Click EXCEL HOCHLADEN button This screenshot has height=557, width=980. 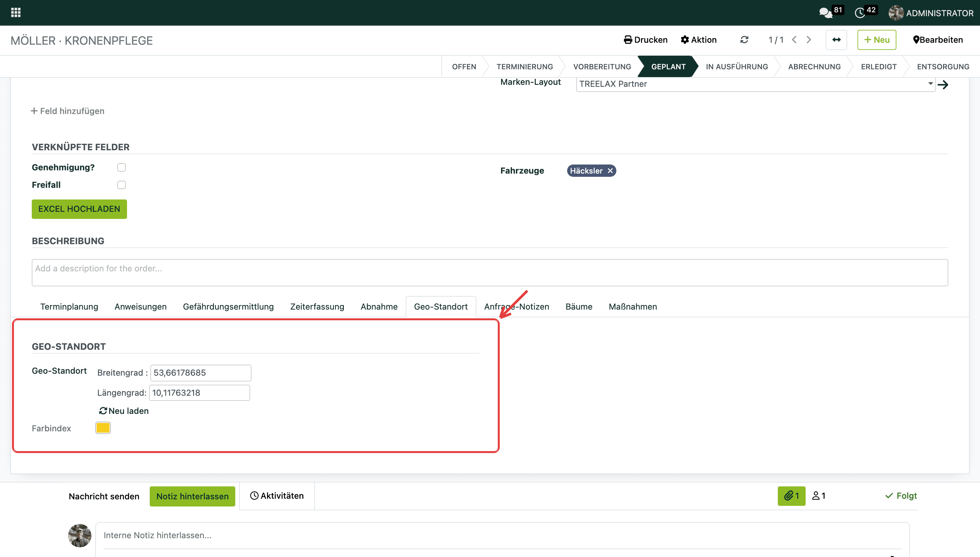click(x=79, y=209)
